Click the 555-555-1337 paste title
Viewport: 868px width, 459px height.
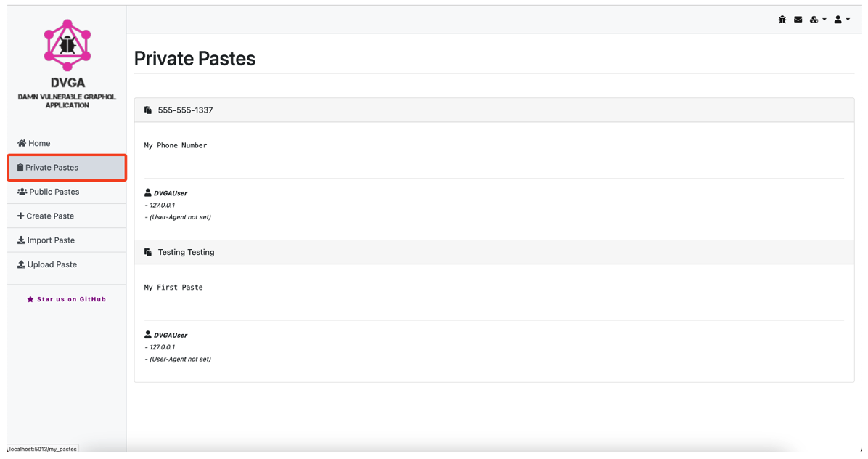185,110
